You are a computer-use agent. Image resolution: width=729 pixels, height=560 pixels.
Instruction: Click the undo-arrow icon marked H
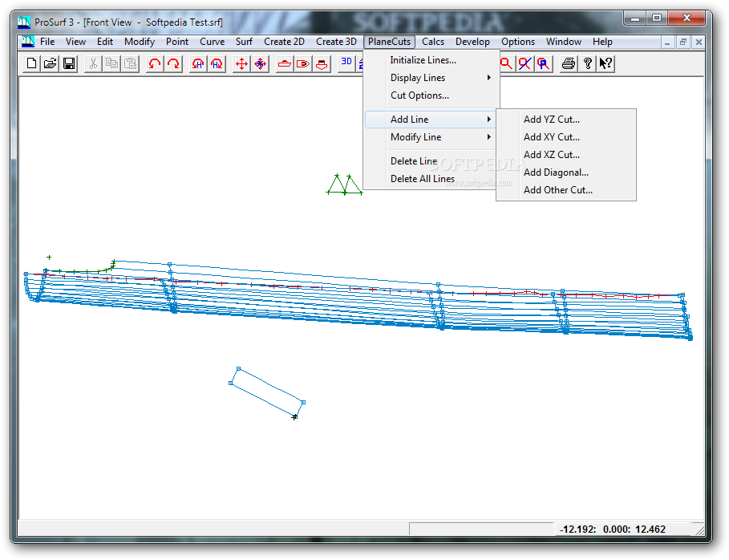pyautogui.click(x=198, y=63)
